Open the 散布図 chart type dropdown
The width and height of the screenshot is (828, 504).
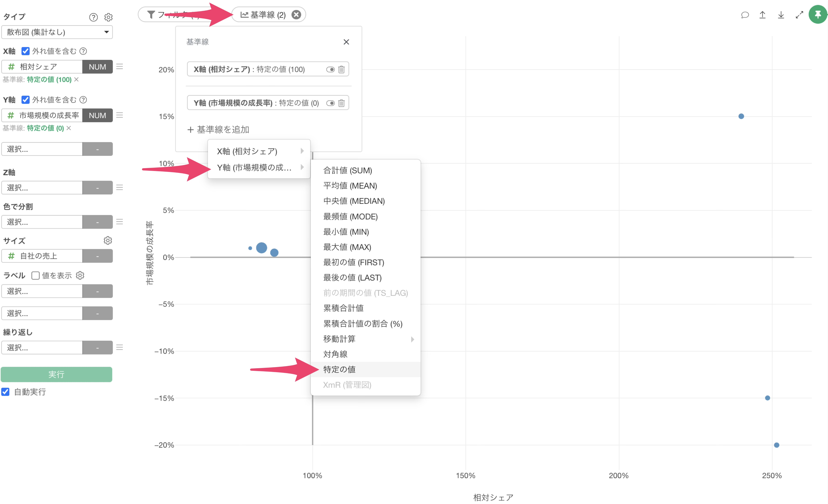click(x=57, y=32)
